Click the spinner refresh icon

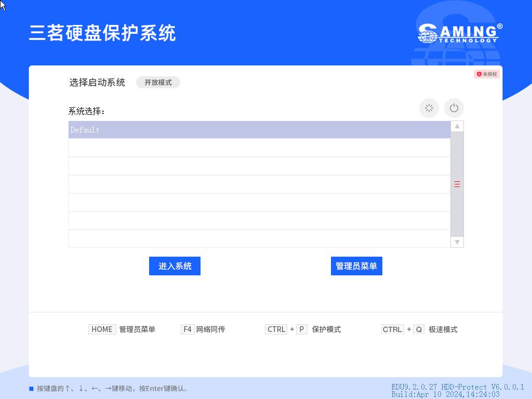[x=429, y=108]
